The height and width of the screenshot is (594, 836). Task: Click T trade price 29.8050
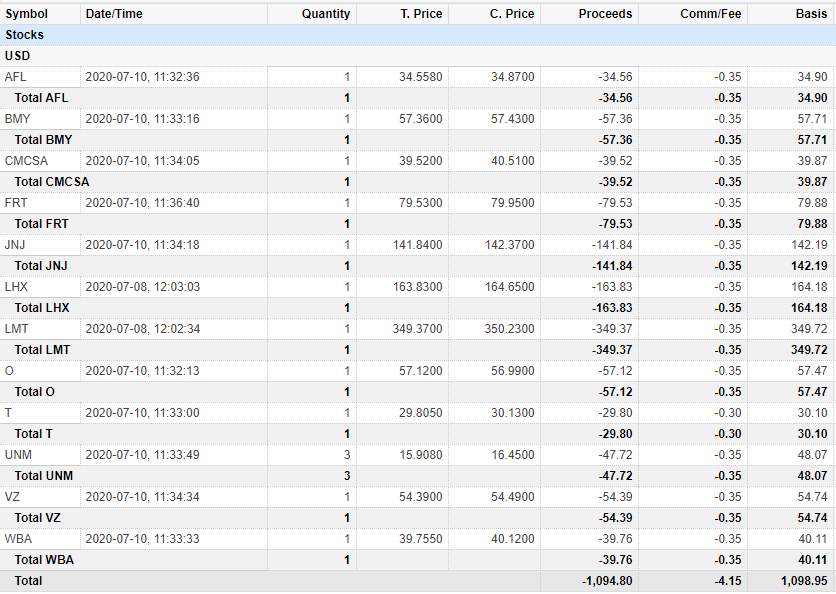point(421,413)
